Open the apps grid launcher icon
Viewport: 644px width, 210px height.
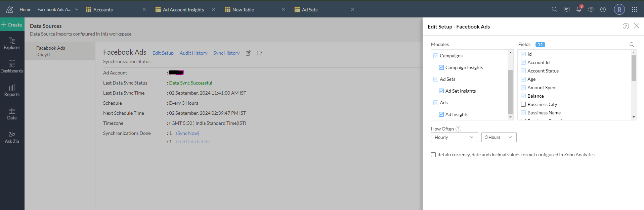tap(635, 9)
